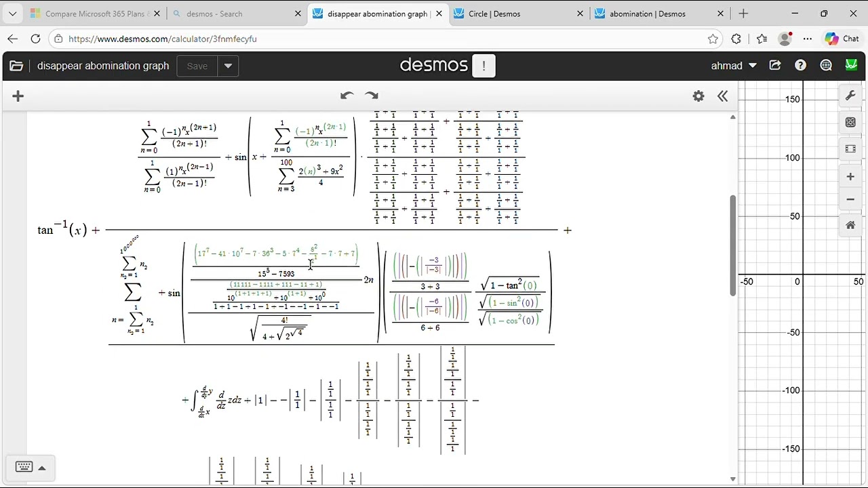The height and width of the screenshot is (488, 868).
Task: Open the Save options dropdown arrow
Action: click(228, 66)
